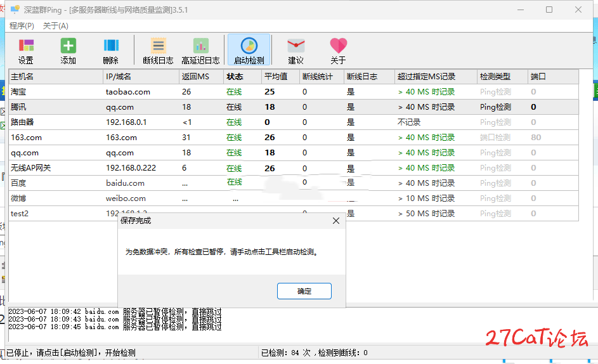Screen dimensions: 598x364
Task: Open the 设置 settings toolbar icon
Action: (x=26, y=51)
